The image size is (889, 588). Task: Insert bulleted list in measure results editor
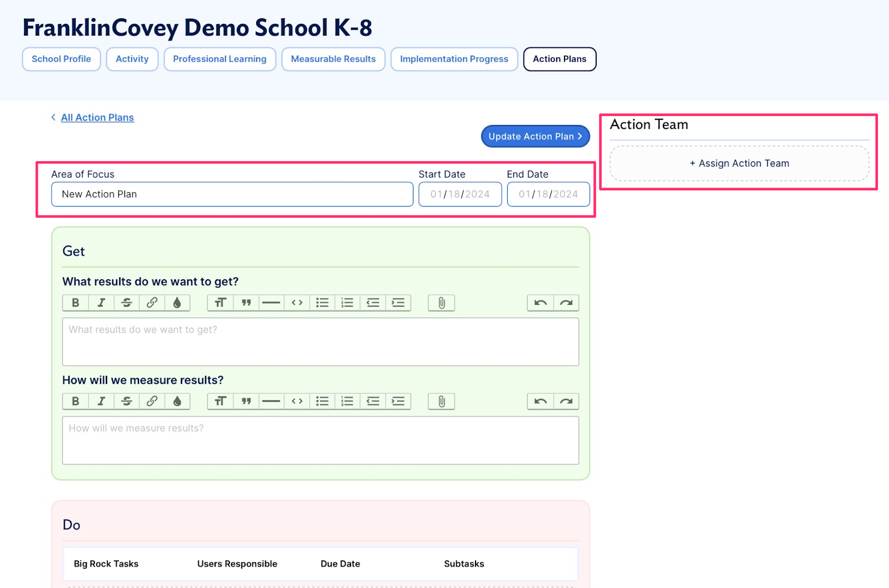[322, 401]
